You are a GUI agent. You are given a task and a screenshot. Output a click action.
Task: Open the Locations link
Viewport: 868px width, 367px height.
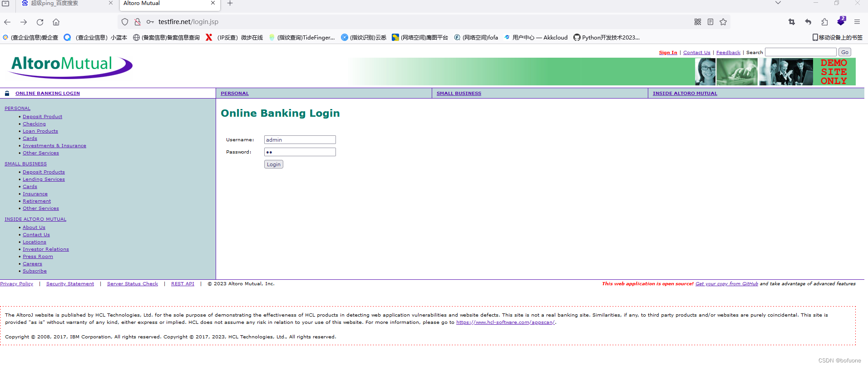tap(35, 242)
